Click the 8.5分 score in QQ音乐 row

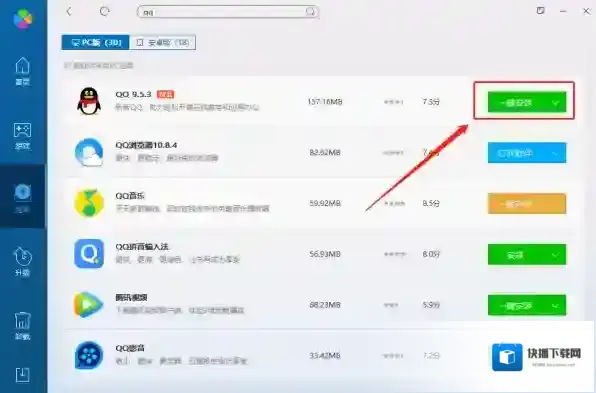[x=431, y=203]
